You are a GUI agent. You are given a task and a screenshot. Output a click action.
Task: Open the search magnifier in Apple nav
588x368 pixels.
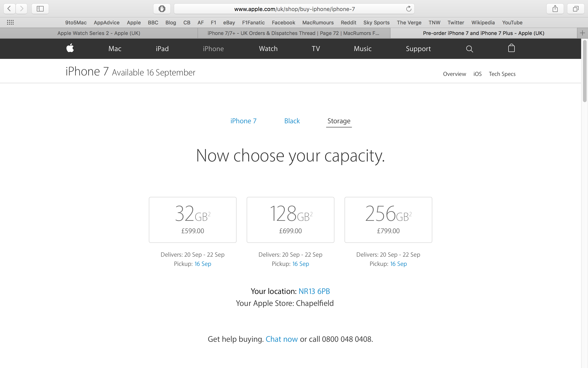[x=469, y=49]
